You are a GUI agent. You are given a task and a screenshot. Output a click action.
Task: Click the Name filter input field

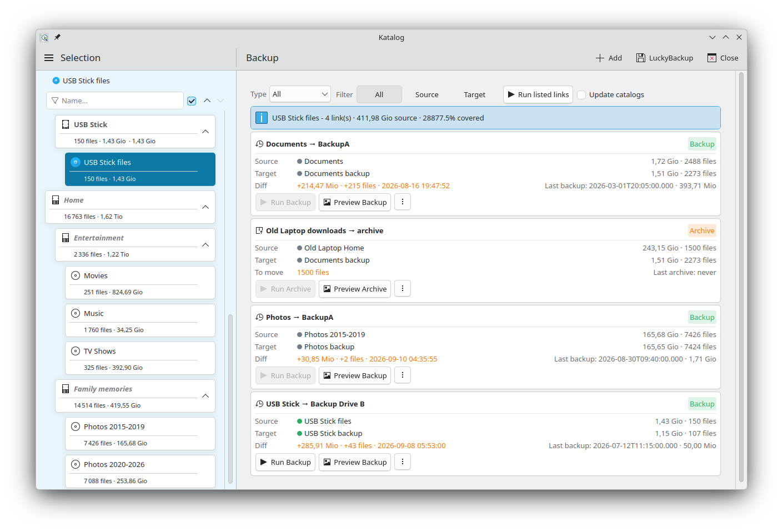pyautogui.click(x=115, y=101)
